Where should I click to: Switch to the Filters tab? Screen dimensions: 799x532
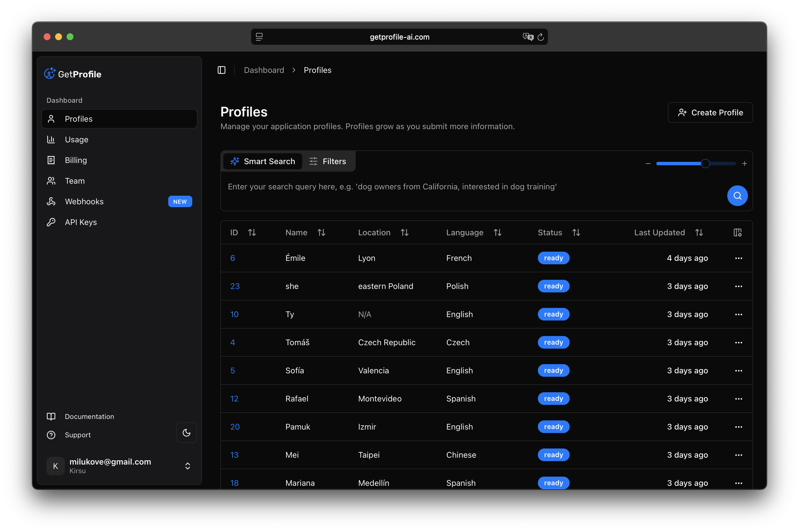(328, 162)
